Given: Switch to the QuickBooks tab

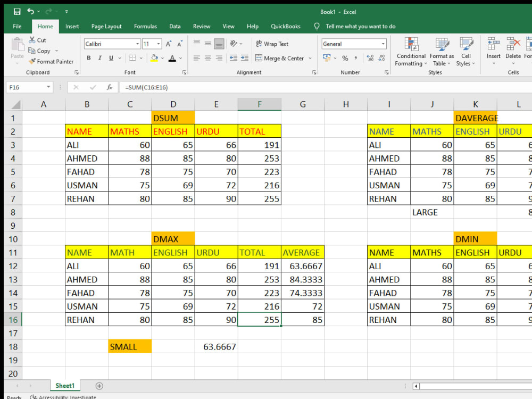Looking at the screenshot, I should point(285,26).
